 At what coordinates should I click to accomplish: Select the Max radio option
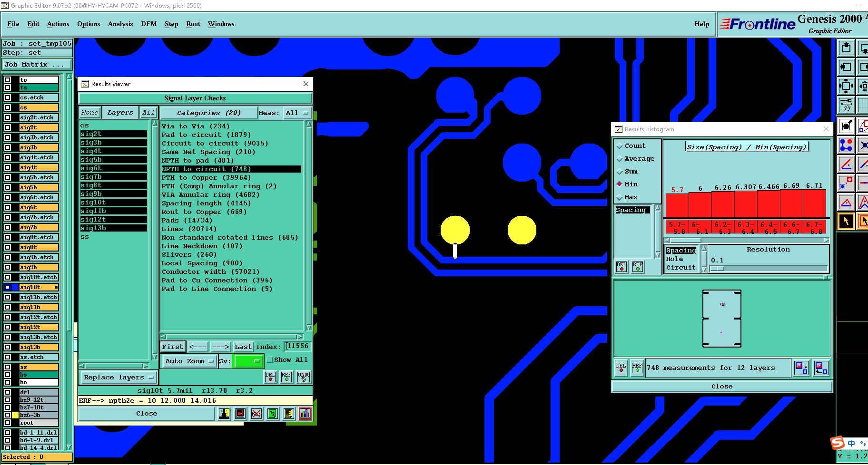[620, 198]
